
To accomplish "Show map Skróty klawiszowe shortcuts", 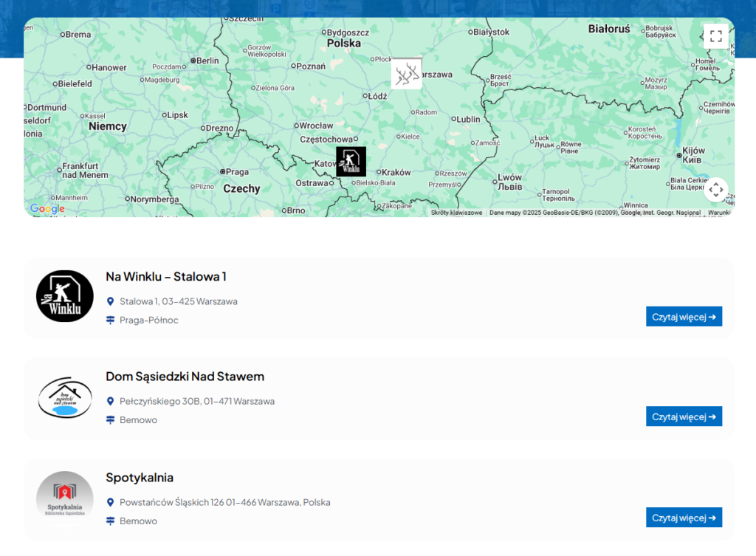I will click(x=456, y=213).
